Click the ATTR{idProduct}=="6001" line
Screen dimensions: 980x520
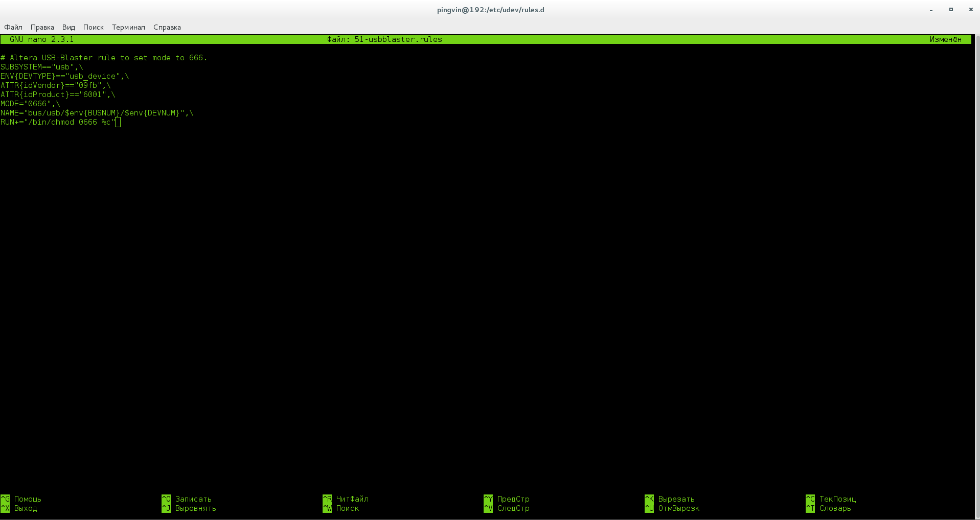click(58, 94)
